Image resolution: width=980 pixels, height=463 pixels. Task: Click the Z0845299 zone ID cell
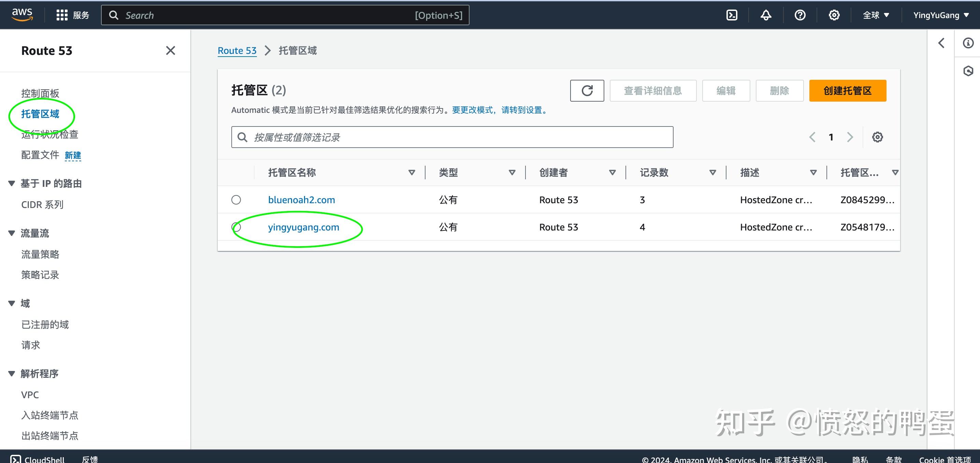[x=867, y=199]
